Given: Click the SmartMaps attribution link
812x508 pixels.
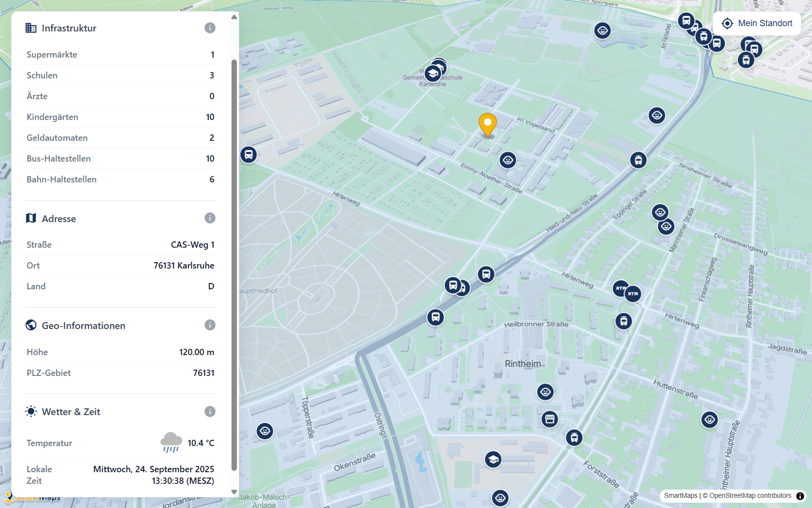Looking at the screenshot, I should pyautogui.click(x=680, y=496).
